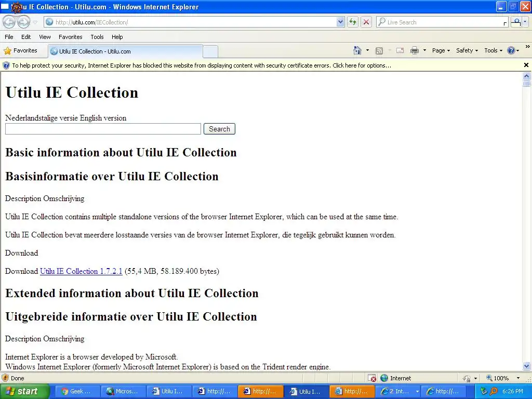Click 'Extended information about Utilu IE Collection' heading
This screenshot has height=399, width=532.
coord(131,293)
